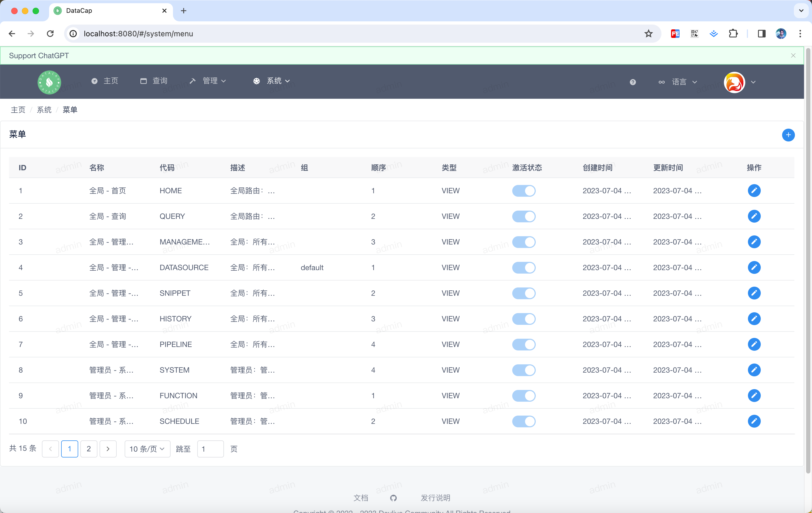
Task: Toggle activation for HOME row
Action: (524, 191)
